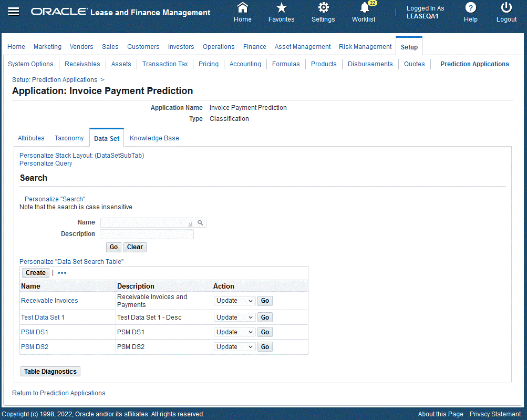Click the Oracle logo
Image resolution: width=527 pixels, height=420 pixels.
point(59,12)
